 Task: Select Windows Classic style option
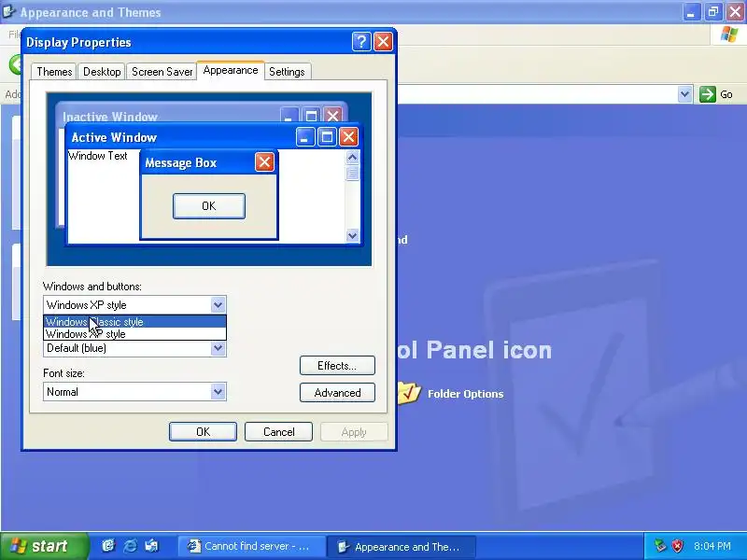(134, 322)
